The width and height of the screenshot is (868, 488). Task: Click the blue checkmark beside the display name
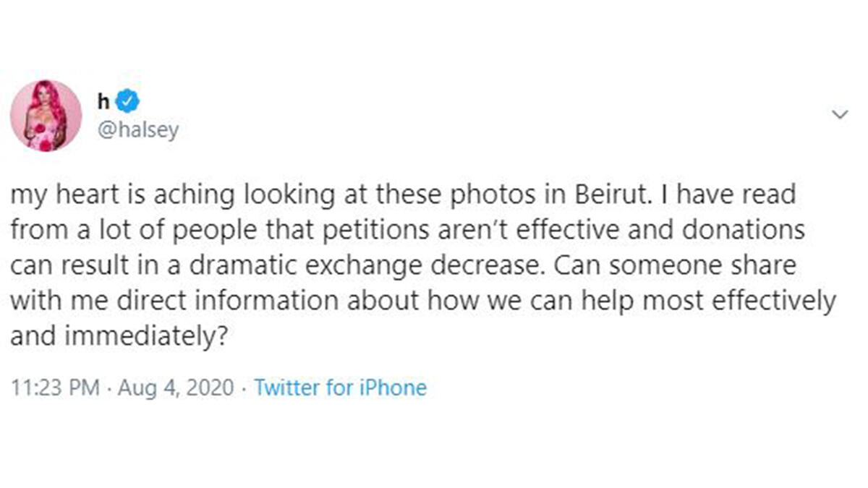(x=127, y=101)
